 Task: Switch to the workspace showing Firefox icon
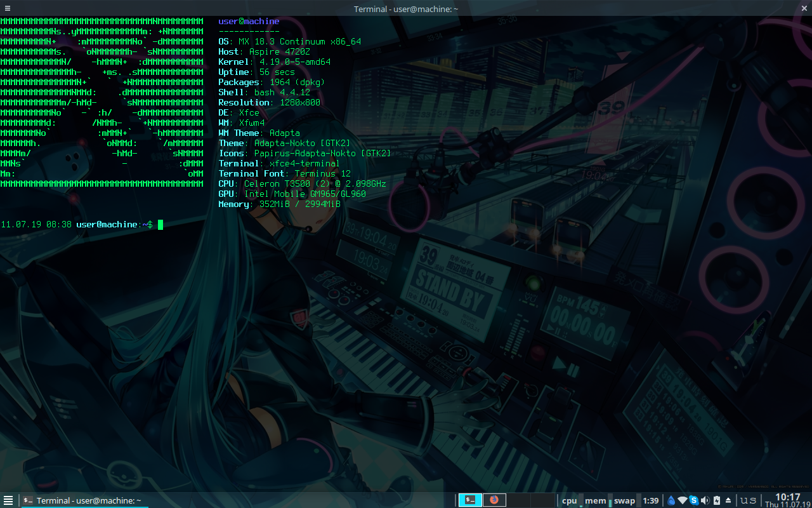point(494,500)
